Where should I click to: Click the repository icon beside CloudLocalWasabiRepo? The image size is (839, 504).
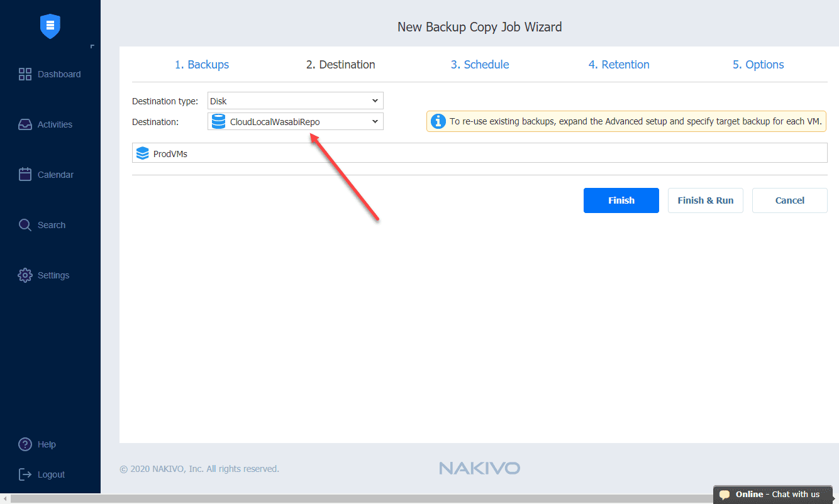[218, 121]
